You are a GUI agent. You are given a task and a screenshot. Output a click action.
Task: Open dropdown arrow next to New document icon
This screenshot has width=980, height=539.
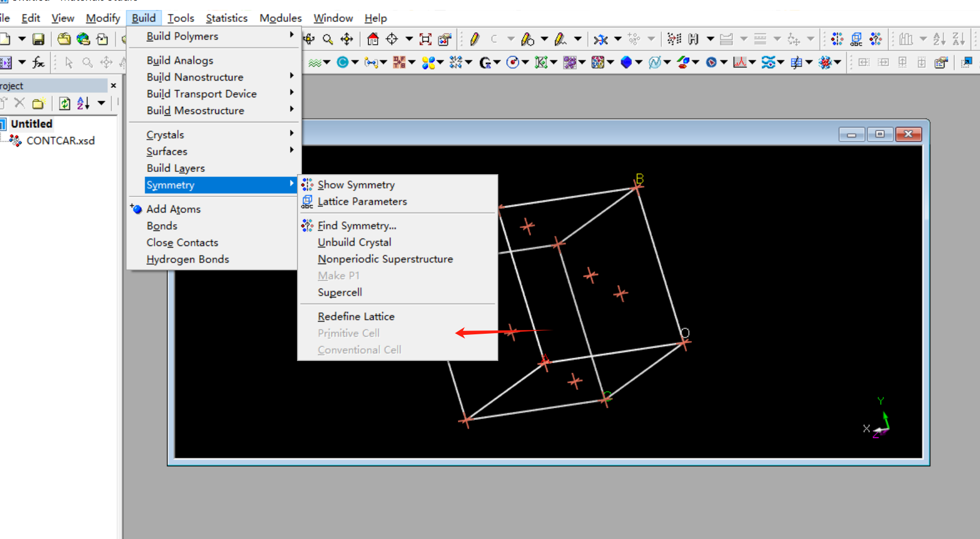coord(22,39)
